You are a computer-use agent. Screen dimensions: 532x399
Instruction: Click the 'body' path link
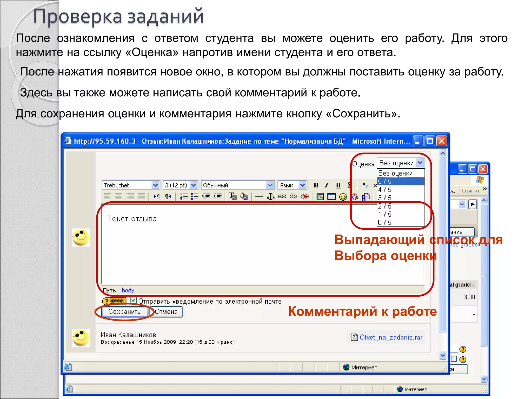(128, 290)
